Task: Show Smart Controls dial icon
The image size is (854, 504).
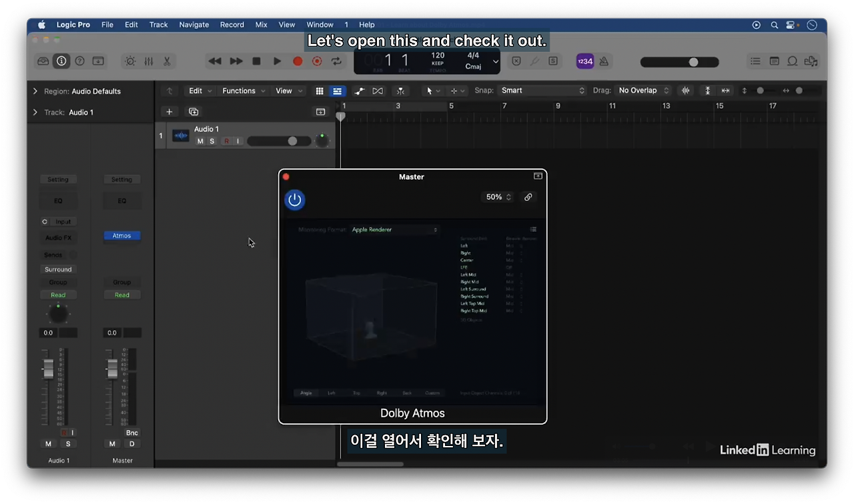Action: pos(130,61)
